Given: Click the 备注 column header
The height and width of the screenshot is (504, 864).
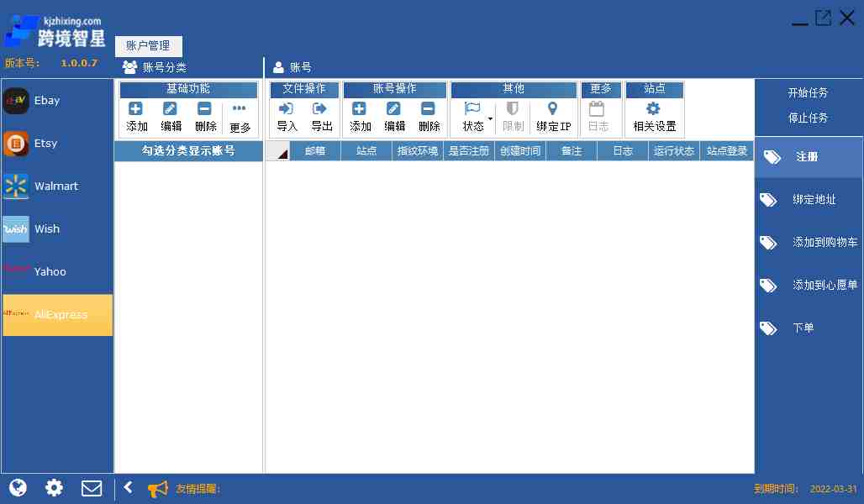Looking at the screenshot, I should click(x=572, y=151).
